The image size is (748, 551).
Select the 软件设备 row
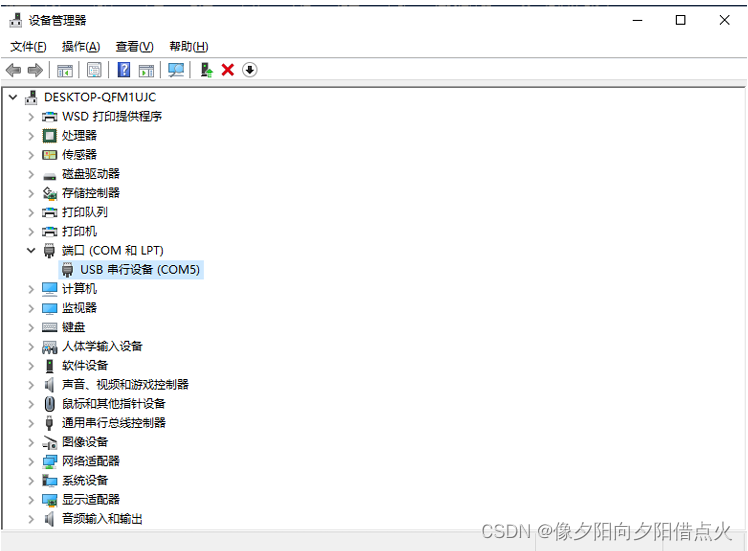85,365
